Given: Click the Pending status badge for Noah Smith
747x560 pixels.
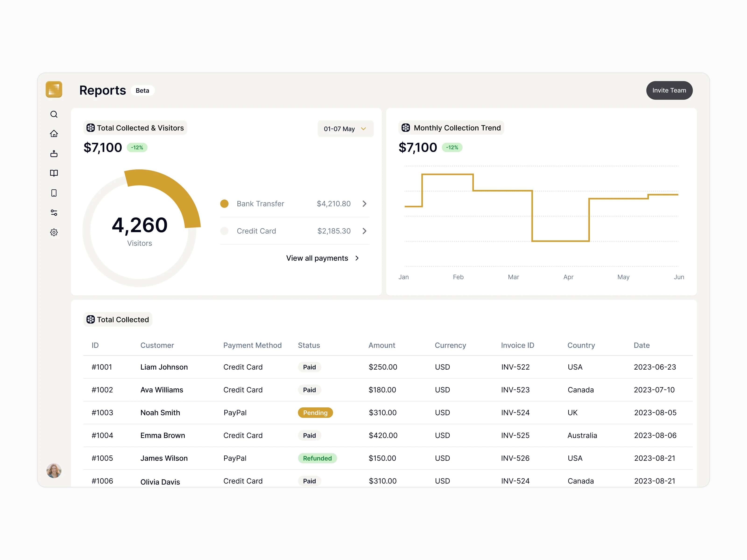Looking at the screenshot, I should pyautogui.click(x=315, y=413).
